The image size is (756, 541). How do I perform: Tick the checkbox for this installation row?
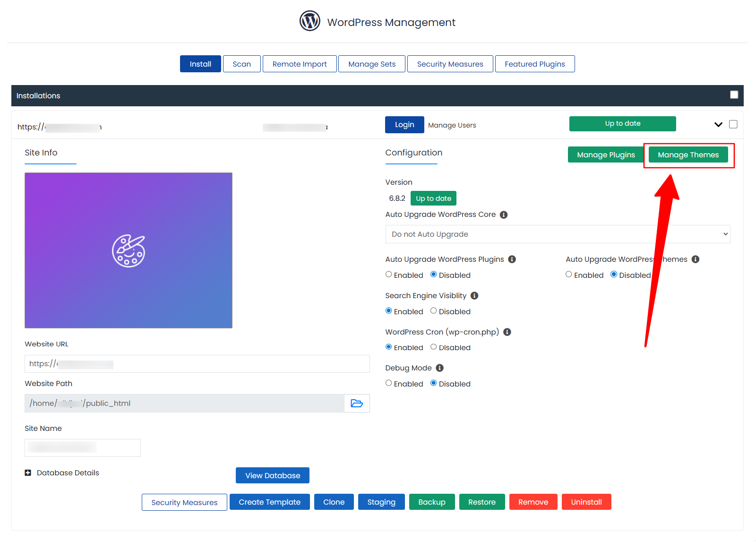pyautogui.click(x=733, y=124)
